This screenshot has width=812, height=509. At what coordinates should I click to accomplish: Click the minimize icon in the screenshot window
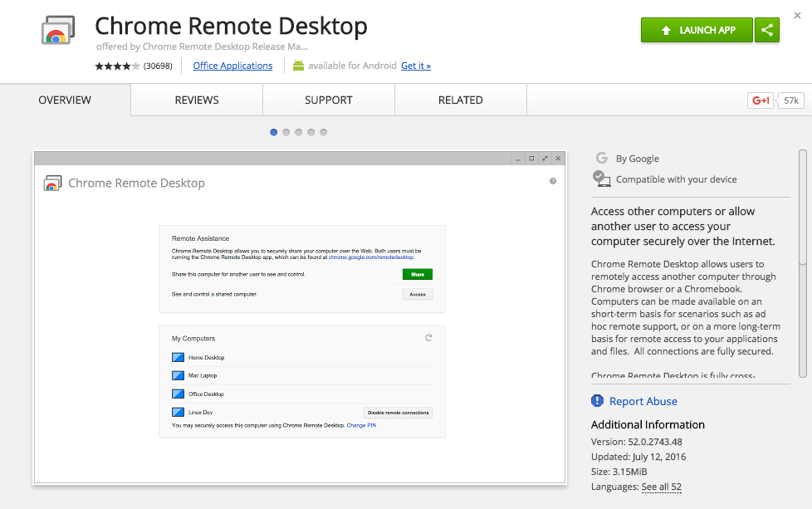tap(518, 159)
